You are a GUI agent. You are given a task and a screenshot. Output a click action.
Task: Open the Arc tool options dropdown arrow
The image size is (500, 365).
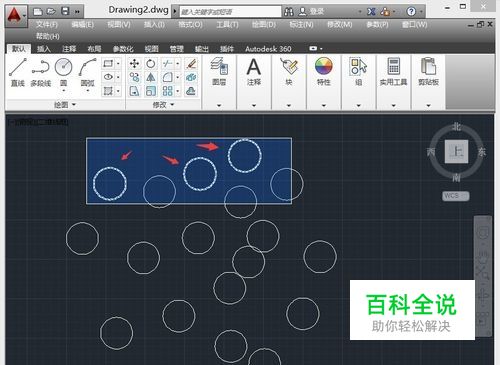88,91
